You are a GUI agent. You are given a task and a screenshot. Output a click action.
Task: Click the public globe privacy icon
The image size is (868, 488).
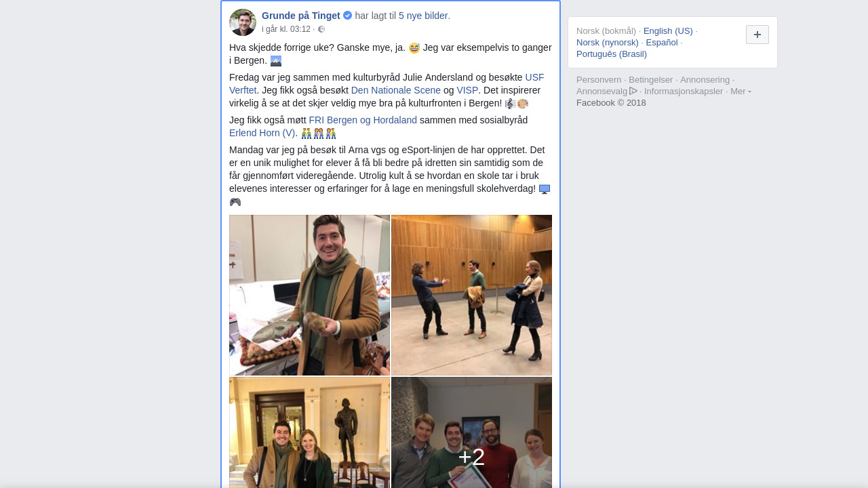point(321,29)
